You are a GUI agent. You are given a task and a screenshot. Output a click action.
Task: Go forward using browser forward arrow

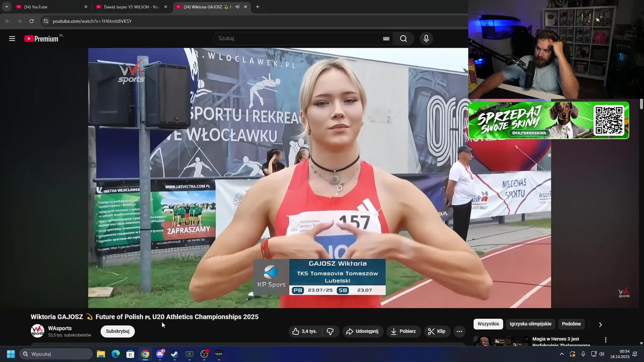(19, 21)
